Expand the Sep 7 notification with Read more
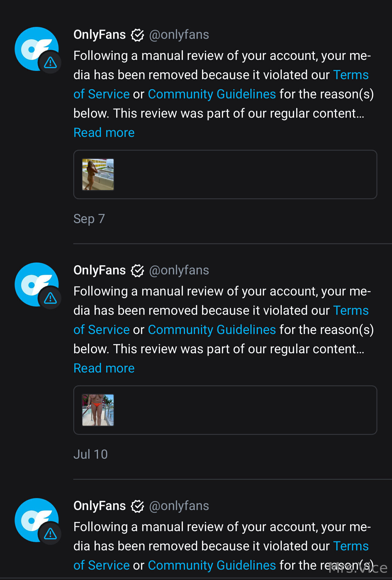This screenshot has width=392, height=580. point(104,133)
